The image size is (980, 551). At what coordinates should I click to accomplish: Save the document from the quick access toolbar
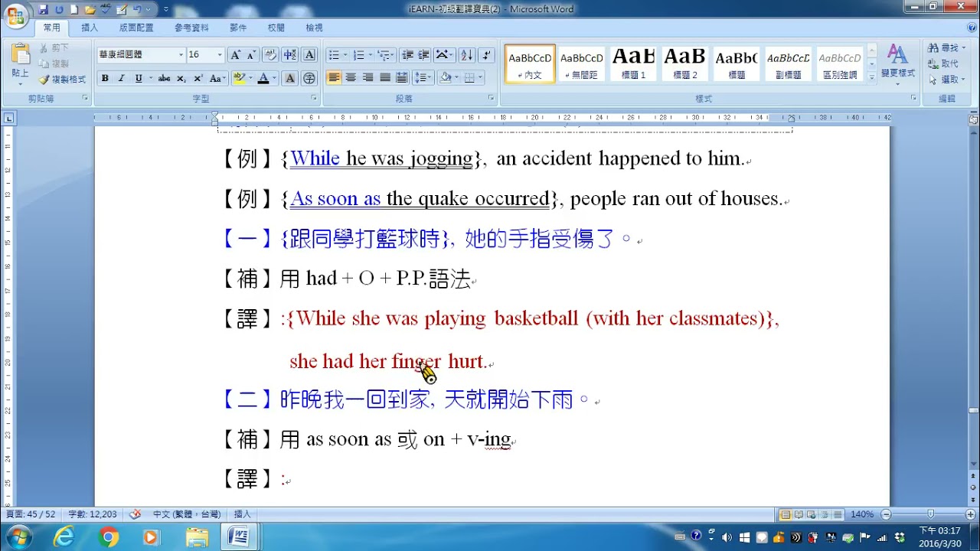pos(44,10)
